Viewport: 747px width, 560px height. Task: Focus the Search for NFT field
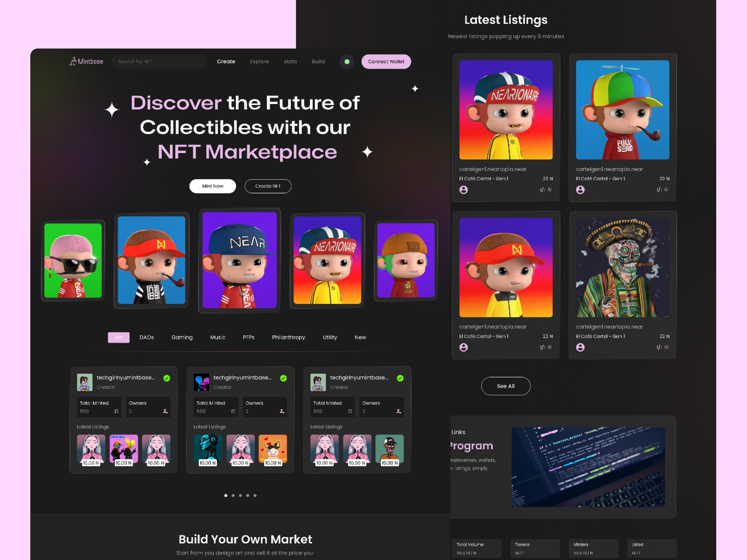pyautogui.click(x=159, y=61)
